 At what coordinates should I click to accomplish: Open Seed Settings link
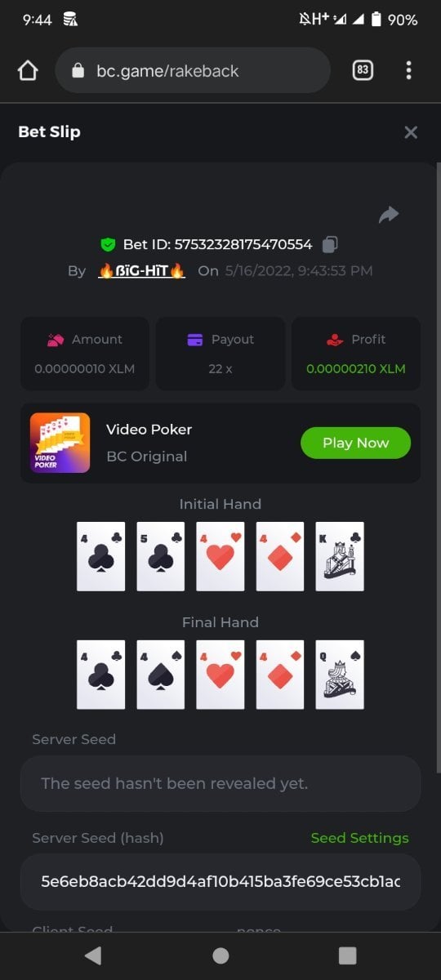(359, 838)
